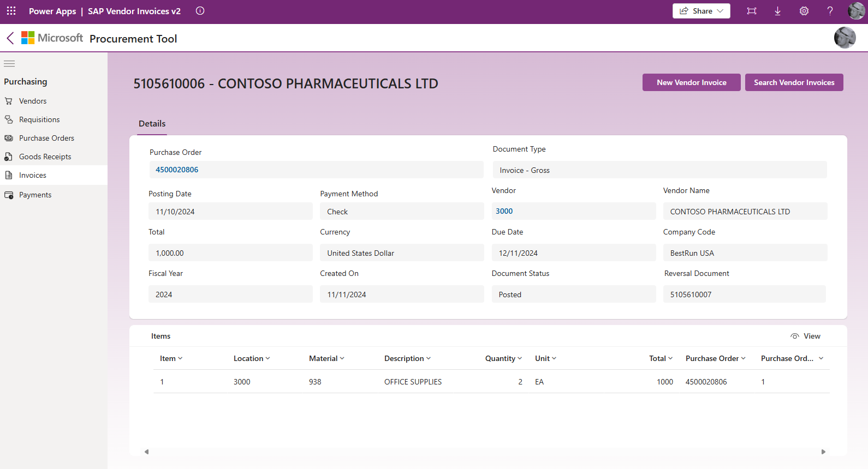Go to Requisitions in the sidebar
868x469 pixels.
point(53,119)
